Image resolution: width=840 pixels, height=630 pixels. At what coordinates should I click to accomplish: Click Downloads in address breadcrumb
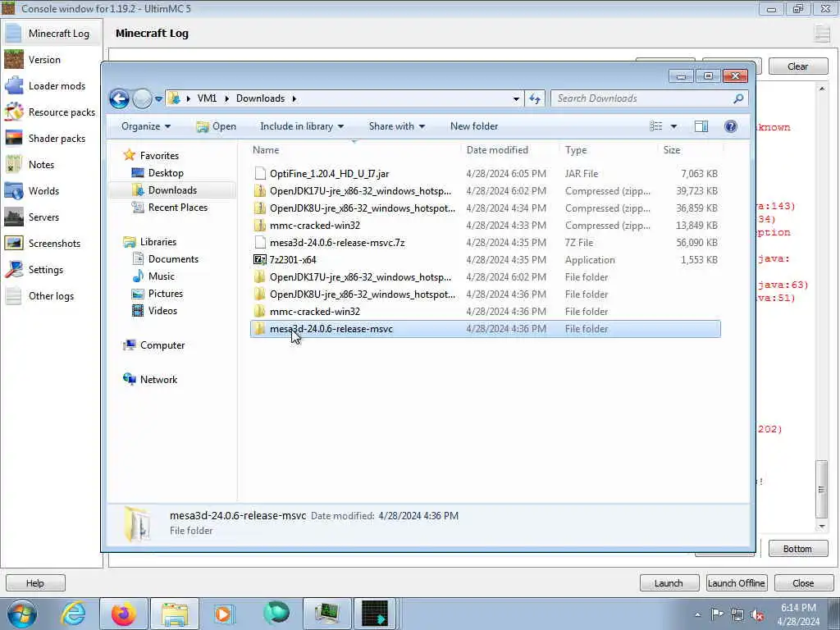pyautogui.click(x=260, y=98)
